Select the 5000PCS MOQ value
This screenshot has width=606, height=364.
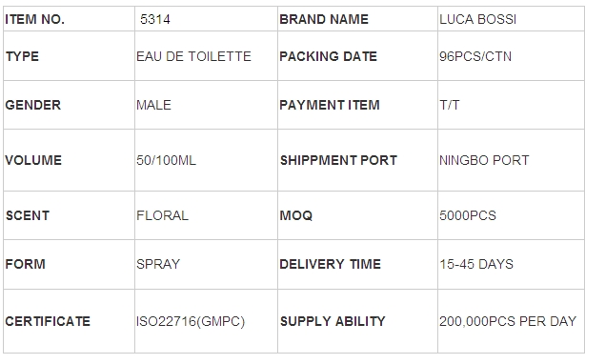pos(468,215)
